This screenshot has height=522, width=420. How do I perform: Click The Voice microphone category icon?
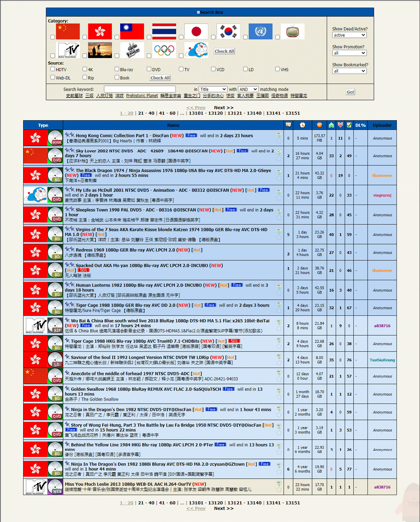[x=132, y=50]
